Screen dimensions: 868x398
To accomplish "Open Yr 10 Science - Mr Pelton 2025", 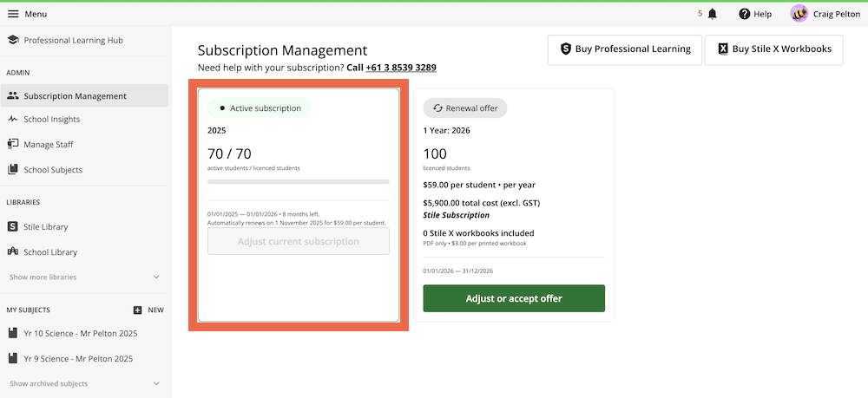I will (85, 333).
